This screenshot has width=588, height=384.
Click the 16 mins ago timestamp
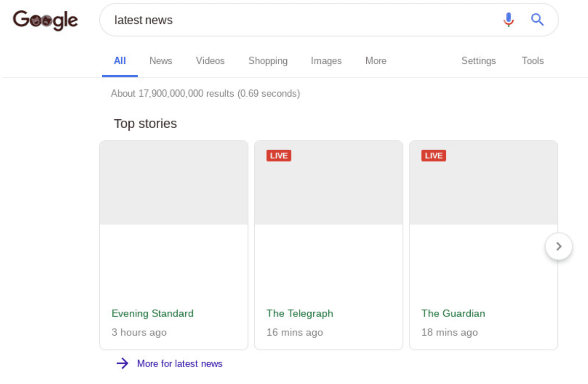(x=294, y=332)
